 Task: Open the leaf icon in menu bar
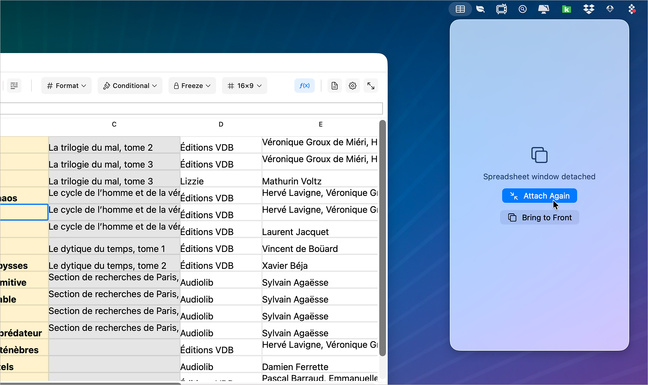click(x=480, y=9)
